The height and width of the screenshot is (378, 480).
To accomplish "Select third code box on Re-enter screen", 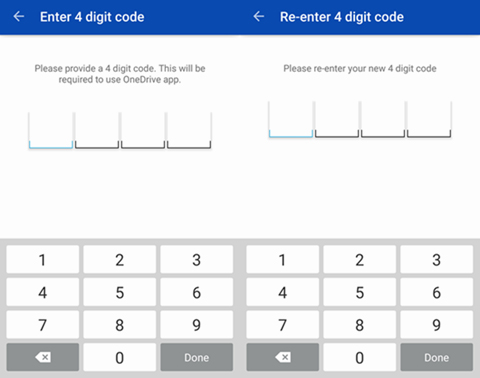I will [383, 119].
